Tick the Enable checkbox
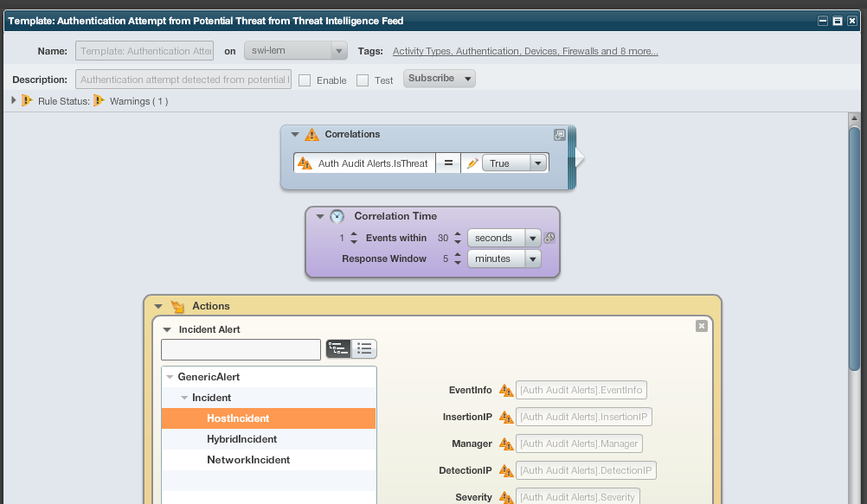867x504 pixels. 305,80
